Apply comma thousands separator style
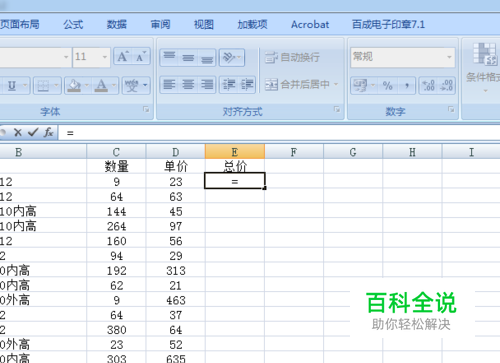 pos(407,86)
